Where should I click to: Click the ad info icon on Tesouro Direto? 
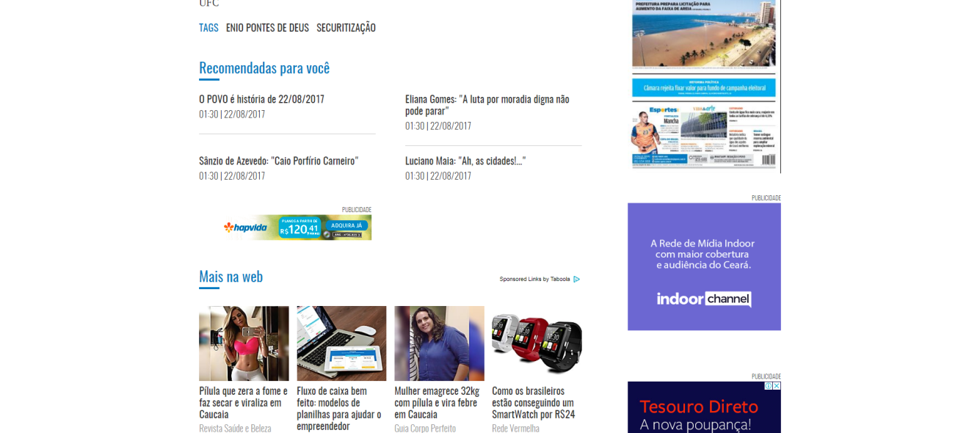[769, 386]
